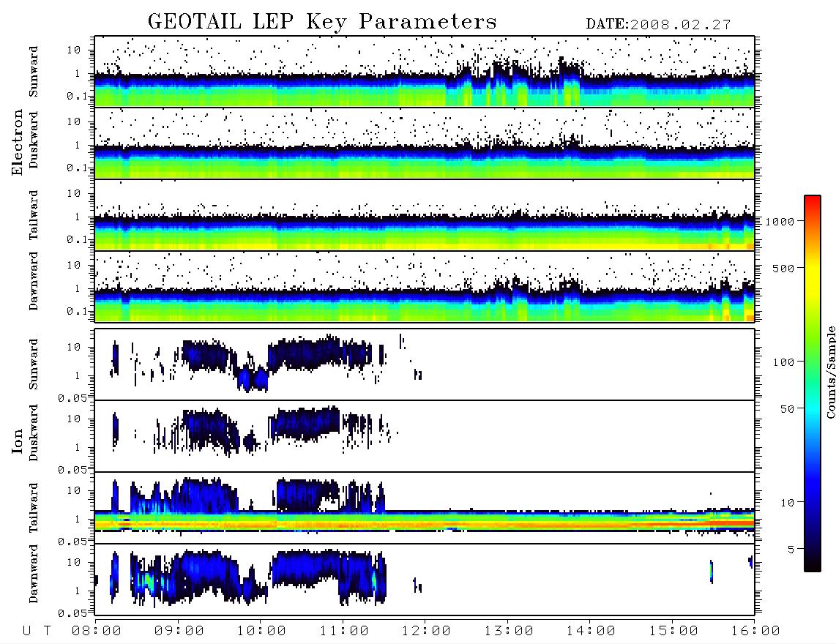Click the Counts/Sample color bar title
This screenshot has width=836, height=644.
(830, 372)
